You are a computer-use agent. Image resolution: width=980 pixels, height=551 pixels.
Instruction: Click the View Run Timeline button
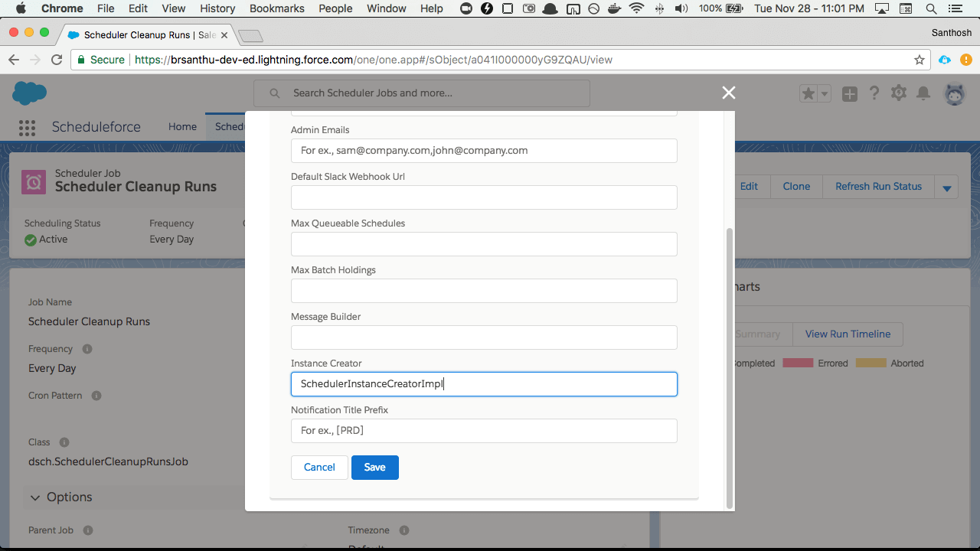click(x=848, y=334)
